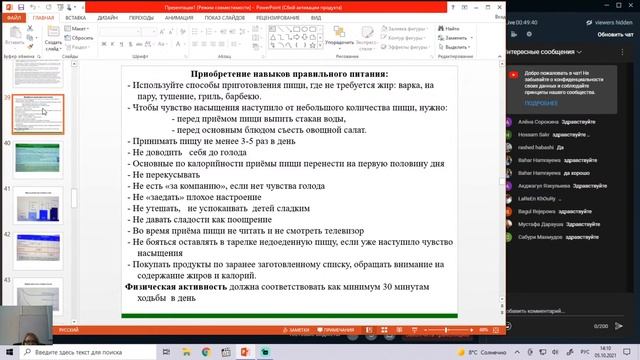Image resolution: width=640 pixels, height=360 pixels.
Task: Click weather 8°C Солнечно widget
Action: (x=482, y=352)
